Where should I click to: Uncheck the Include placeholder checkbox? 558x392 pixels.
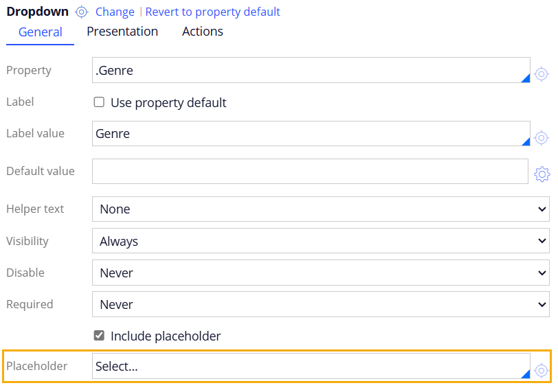point(99,336)
